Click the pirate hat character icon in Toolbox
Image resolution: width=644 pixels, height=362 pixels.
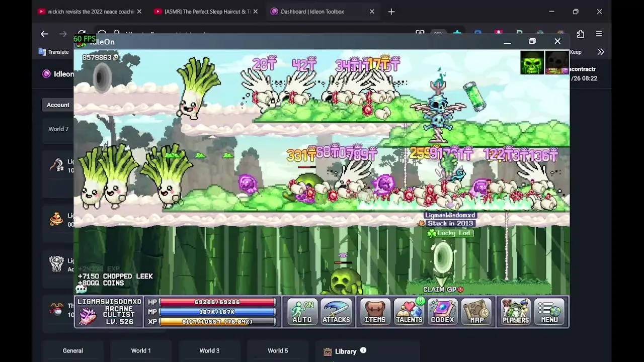coord(56,309)
